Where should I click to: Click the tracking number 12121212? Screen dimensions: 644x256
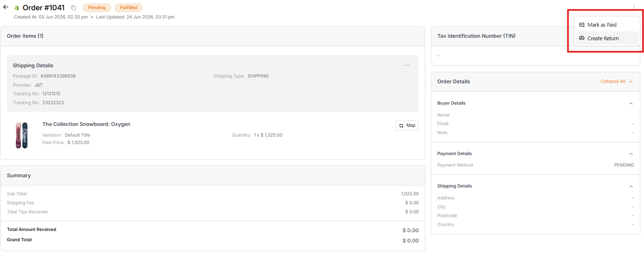pos(51,94)
